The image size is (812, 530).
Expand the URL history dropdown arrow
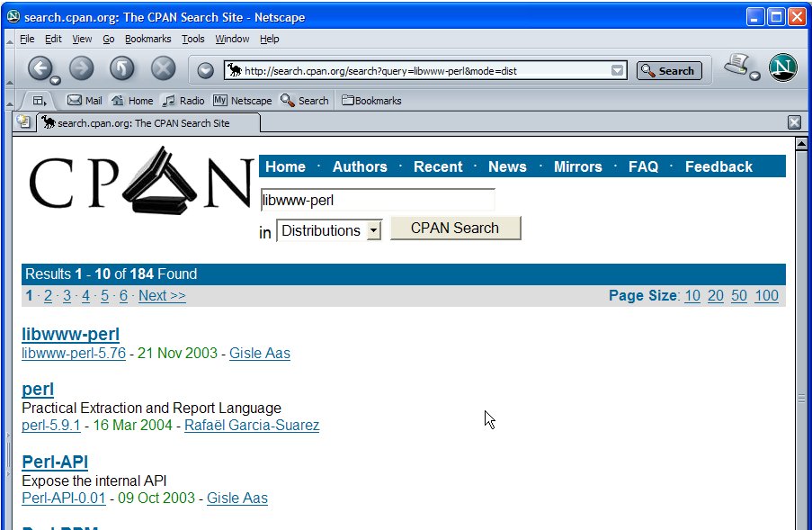[x=617, y=70]
